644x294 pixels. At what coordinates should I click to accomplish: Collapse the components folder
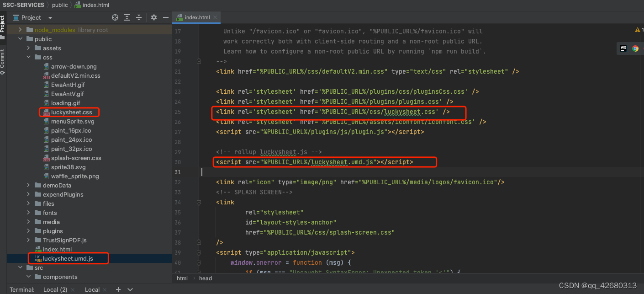(x=28, y=277)
